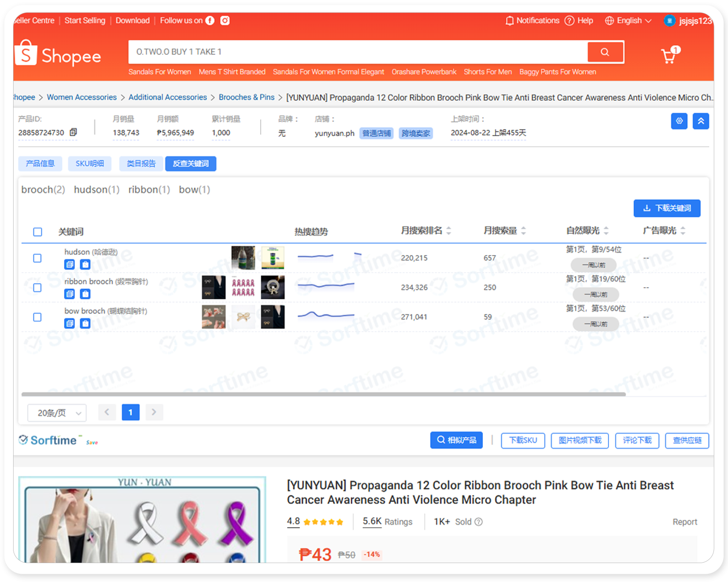This screenshot has width=728, height=582.
Task: Click the Notifications bell icon
Action: (x=510, y=20)
